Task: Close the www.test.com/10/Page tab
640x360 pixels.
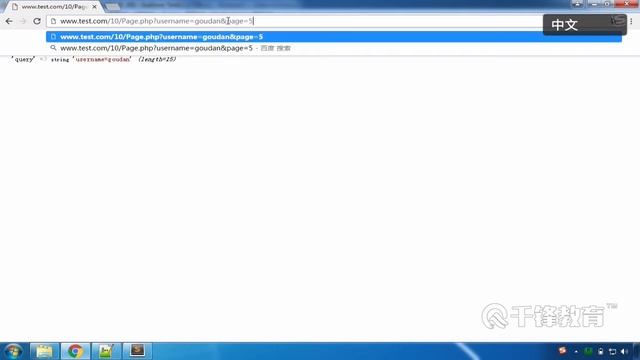Action: (94, 7)
